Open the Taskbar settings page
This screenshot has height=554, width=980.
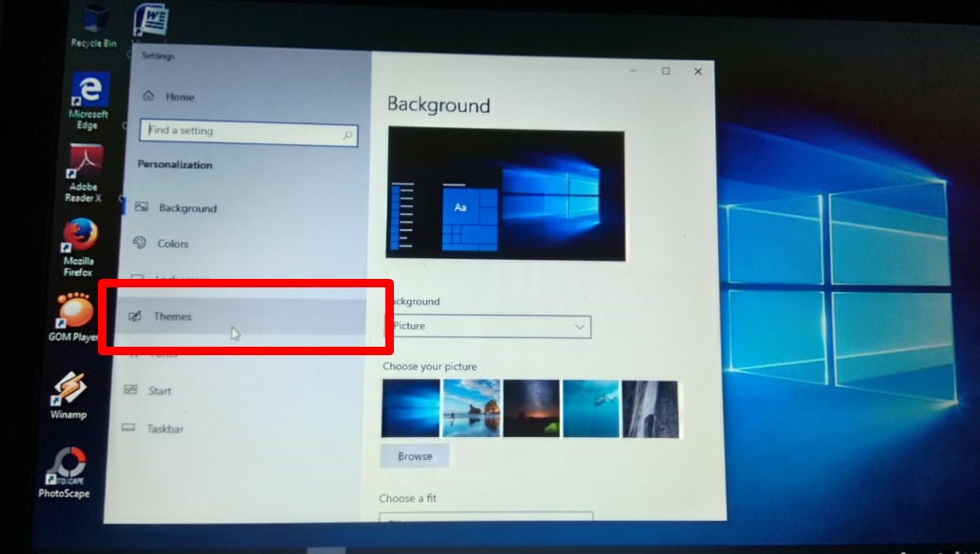(x=166, y=429)
